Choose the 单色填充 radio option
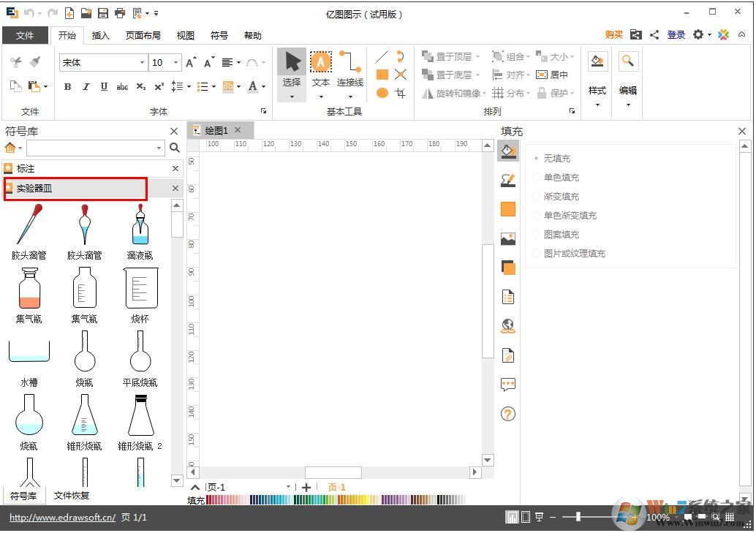Screen dimensions: 756x533 coord(537,177)
